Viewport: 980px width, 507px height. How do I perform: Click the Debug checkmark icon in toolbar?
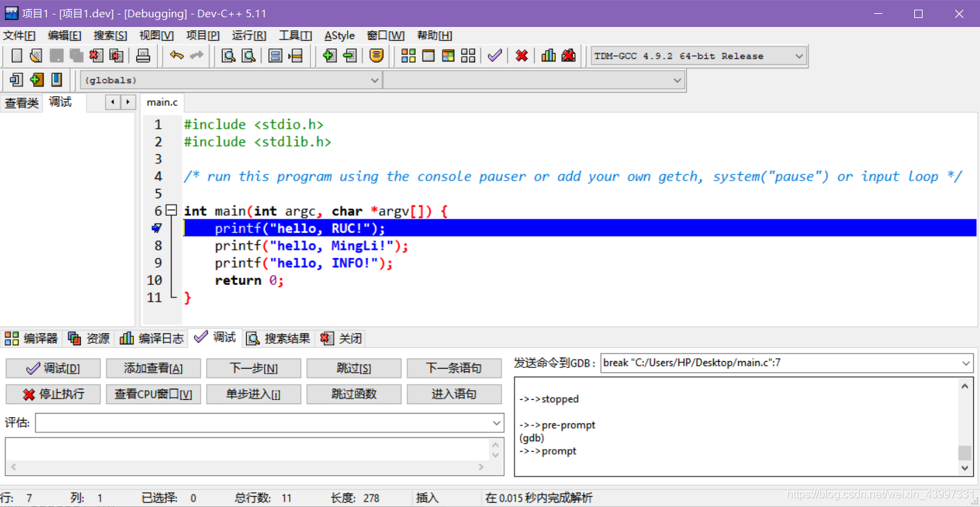pyautogui.click(x=494, y=56)
